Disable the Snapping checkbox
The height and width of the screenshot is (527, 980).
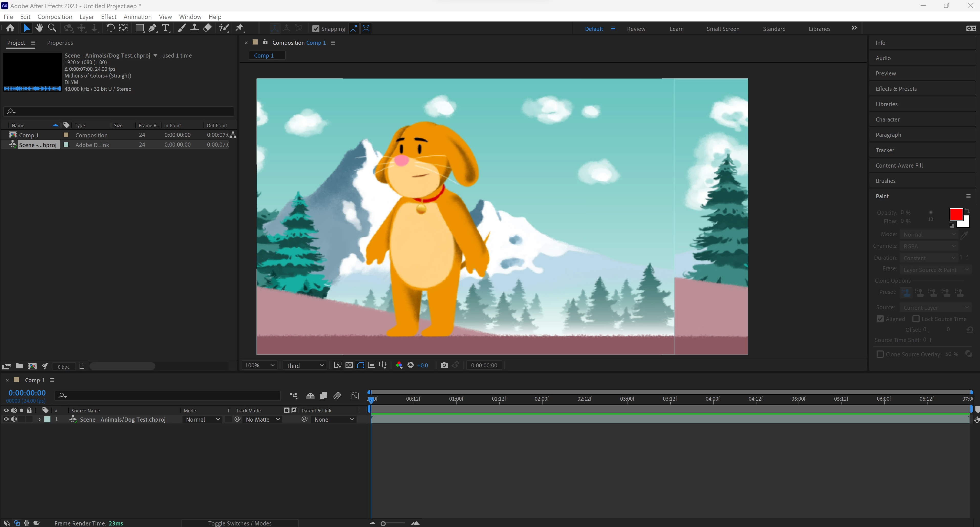(x=315, y=28)
